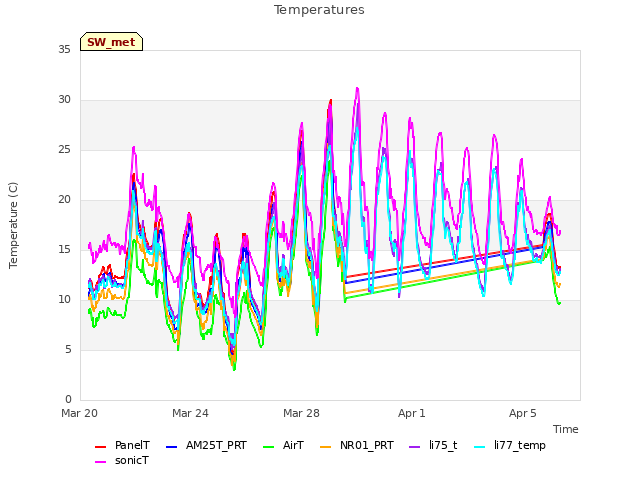
Task: Click the sonicT legend label
Action: point(131,460)
